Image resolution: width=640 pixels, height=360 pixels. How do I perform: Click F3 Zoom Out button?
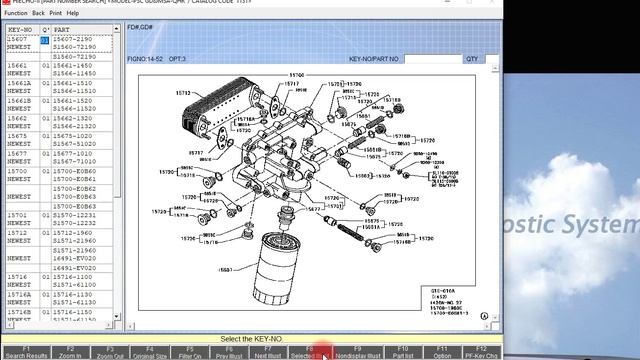110,352
